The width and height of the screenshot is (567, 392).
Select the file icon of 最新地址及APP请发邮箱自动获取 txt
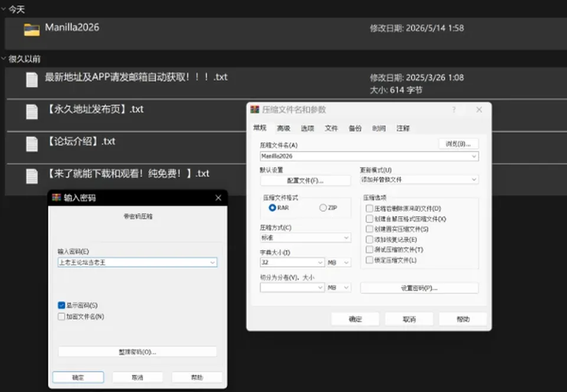coord(32,80)
